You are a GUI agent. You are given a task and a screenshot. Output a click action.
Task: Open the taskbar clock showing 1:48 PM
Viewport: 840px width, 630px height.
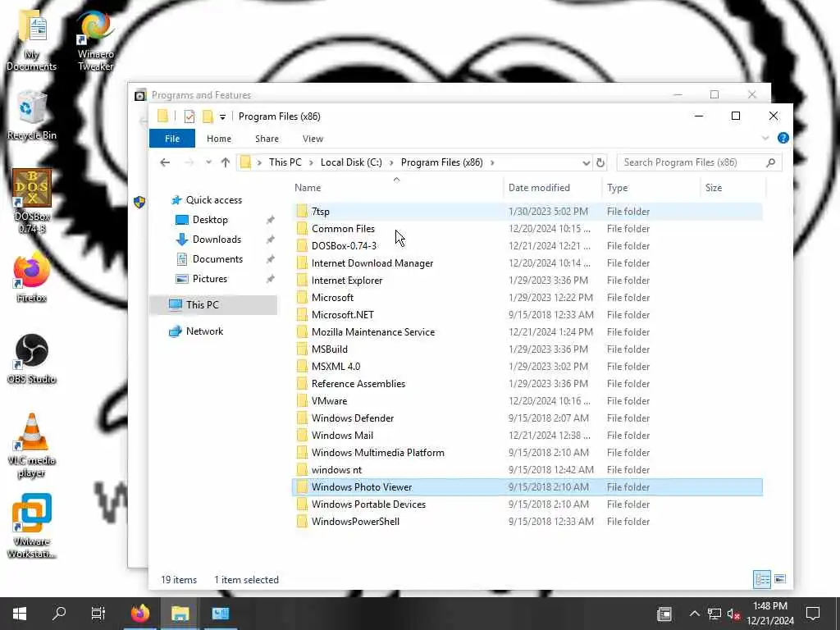pos(769,614)
